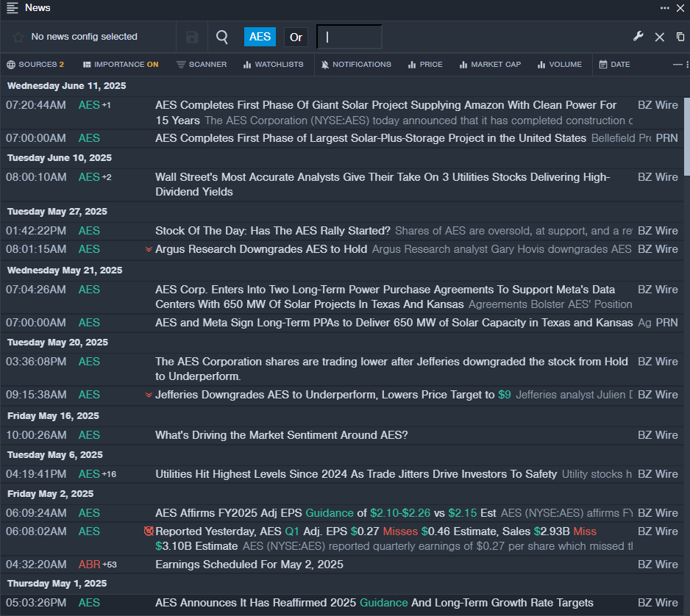The width and height of the screenshot is (690, 616).
Task: Click the red downgrade arrow beside Jefferies Downgrades headline
Action: coord(149,395)
